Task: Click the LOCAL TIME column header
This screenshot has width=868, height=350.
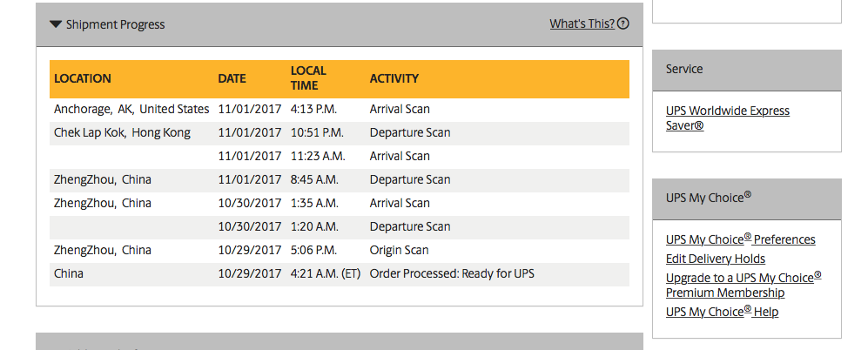Action: click(x=308, y=78)
